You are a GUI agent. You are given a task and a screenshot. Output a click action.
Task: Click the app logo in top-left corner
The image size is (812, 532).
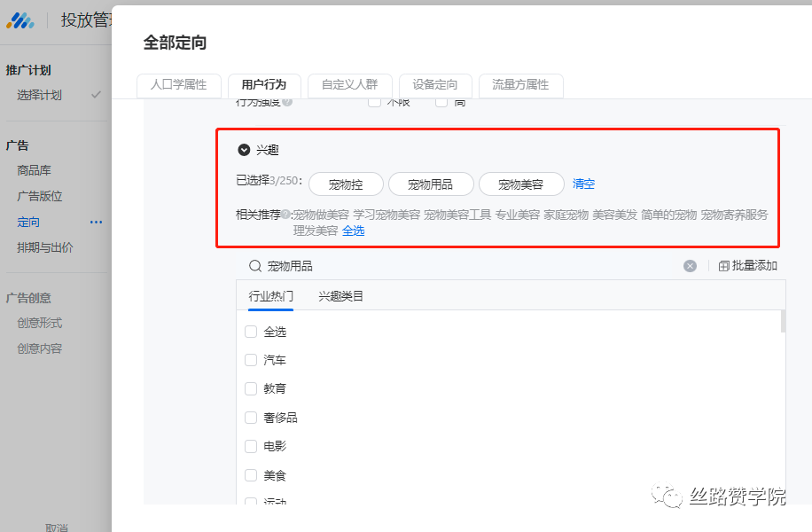click(20, 20)
